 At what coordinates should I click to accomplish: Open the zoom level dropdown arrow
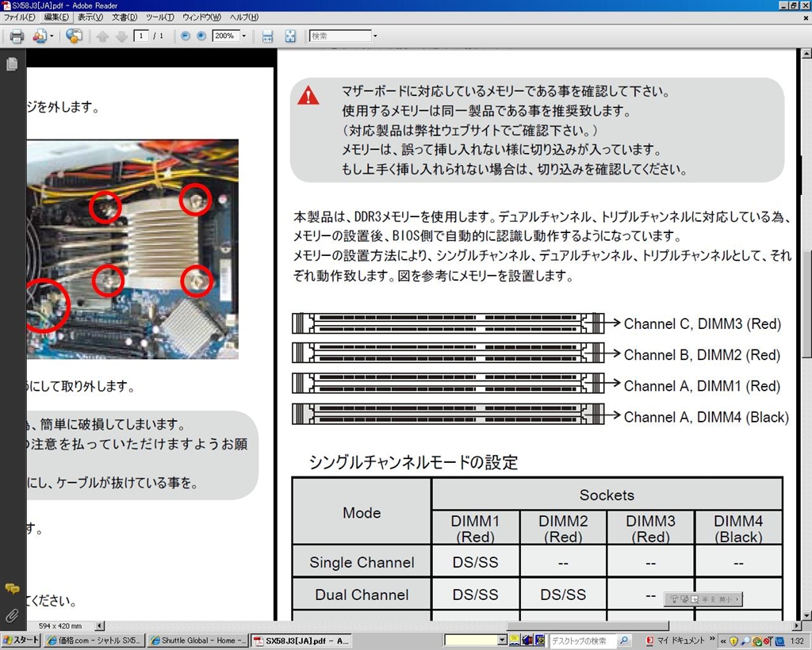pyautogui.click(x=244, y=36)
